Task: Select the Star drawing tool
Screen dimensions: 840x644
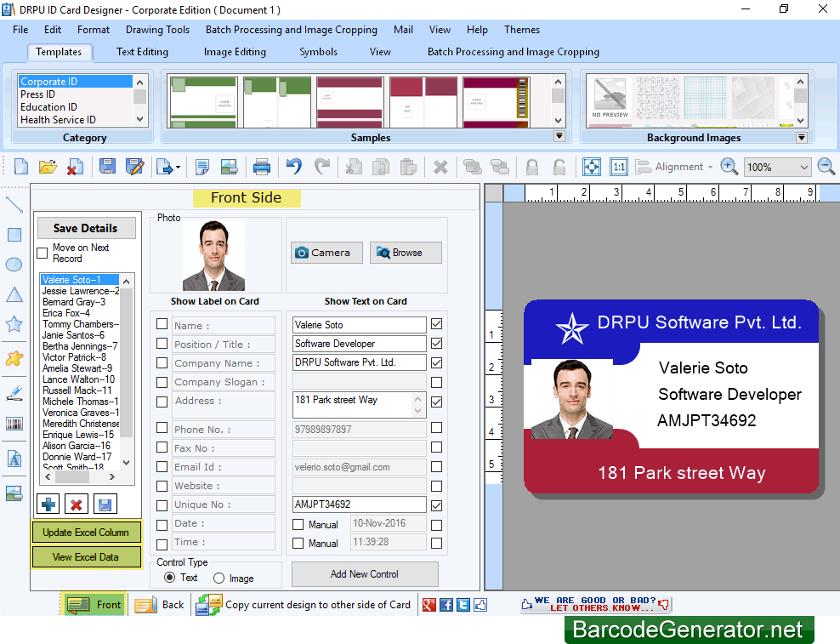Action: coord(14,324)
